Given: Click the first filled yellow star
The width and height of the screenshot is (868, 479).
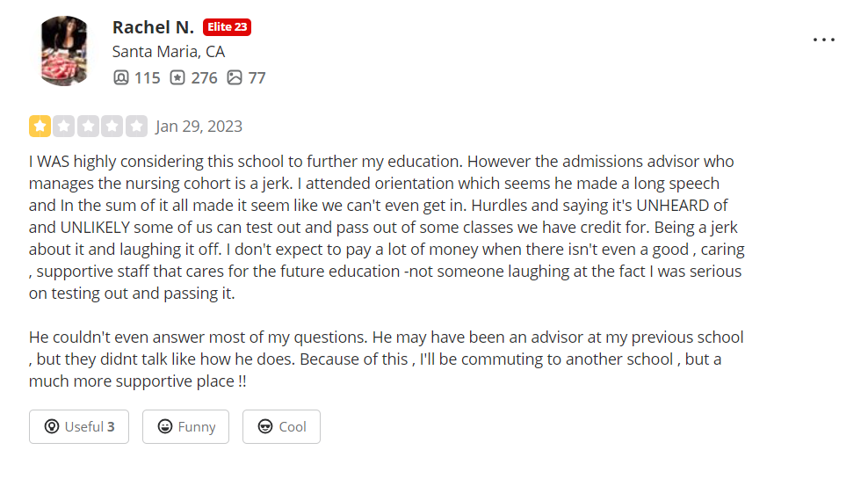Looking at the screenshot, I should [x=40, y=127].
